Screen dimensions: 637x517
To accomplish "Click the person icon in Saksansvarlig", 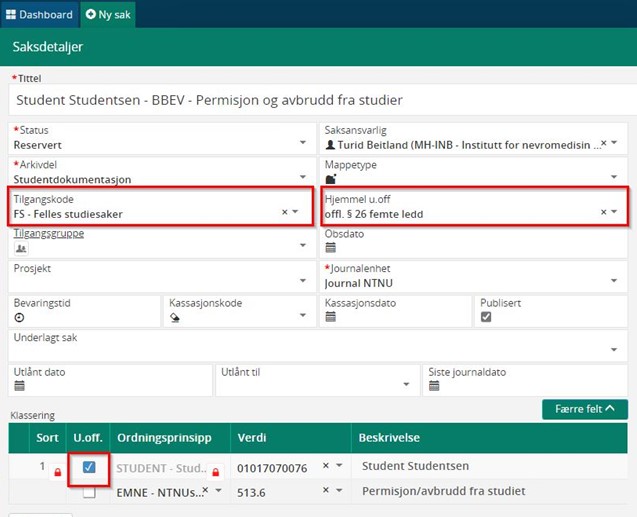I will [330, 145].
